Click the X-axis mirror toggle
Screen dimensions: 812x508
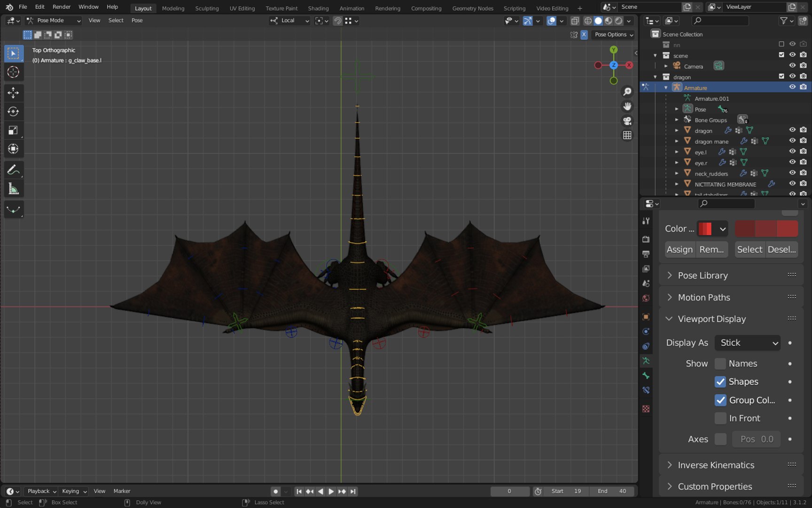pyautogui.click(x=584, y=34)
